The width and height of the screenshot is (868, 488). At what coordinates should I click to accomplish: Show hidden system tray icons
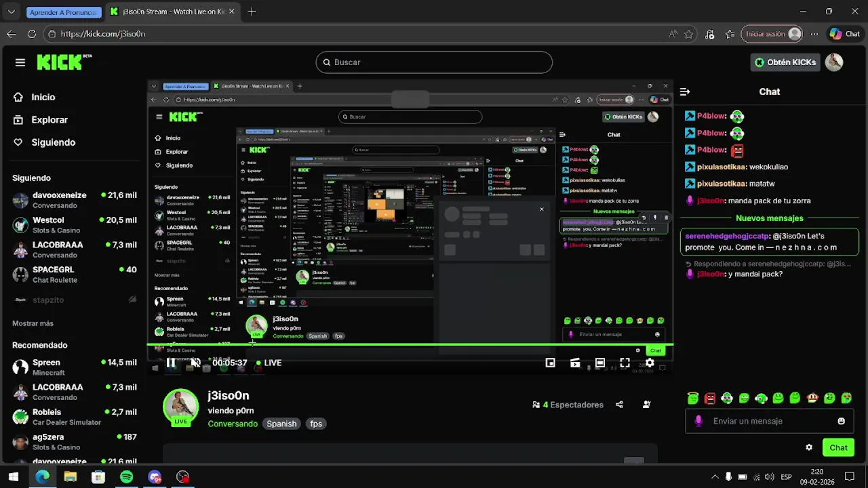coord(714,477)
